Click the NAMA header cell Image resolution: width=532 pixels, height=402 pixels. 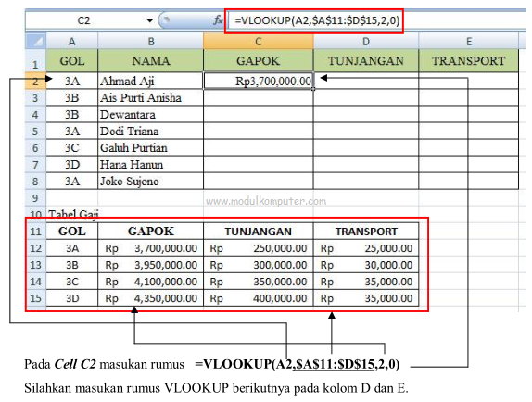151,61
